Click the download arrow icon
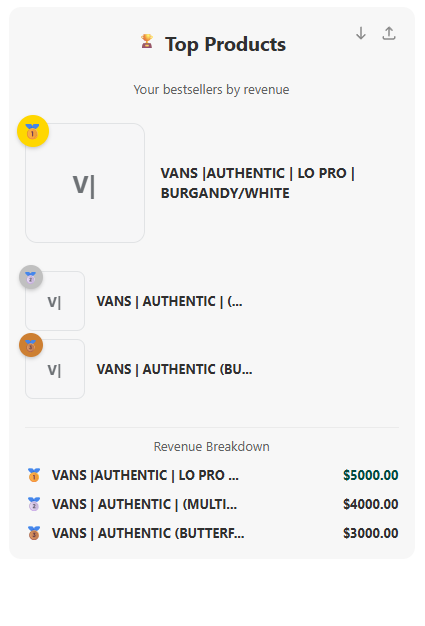Viewport: 425px width, 626px height. coord(361,33)
